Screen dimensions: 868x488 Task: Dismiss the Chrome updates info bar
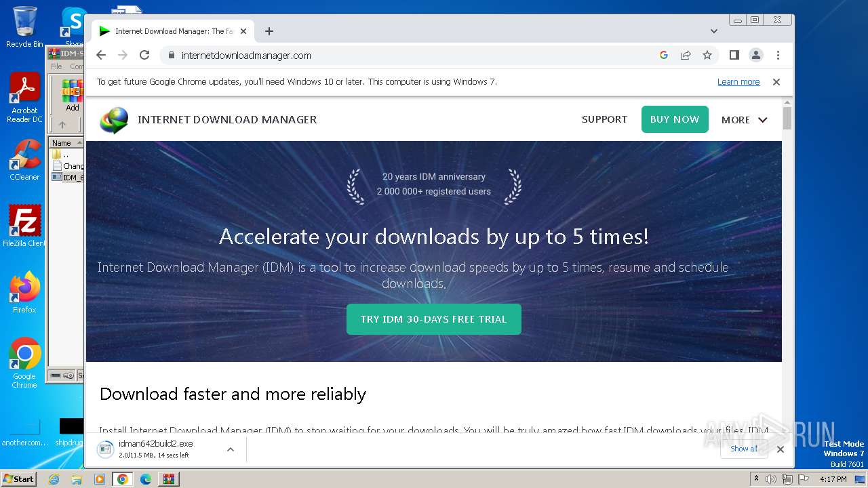[x=776, y=82]
